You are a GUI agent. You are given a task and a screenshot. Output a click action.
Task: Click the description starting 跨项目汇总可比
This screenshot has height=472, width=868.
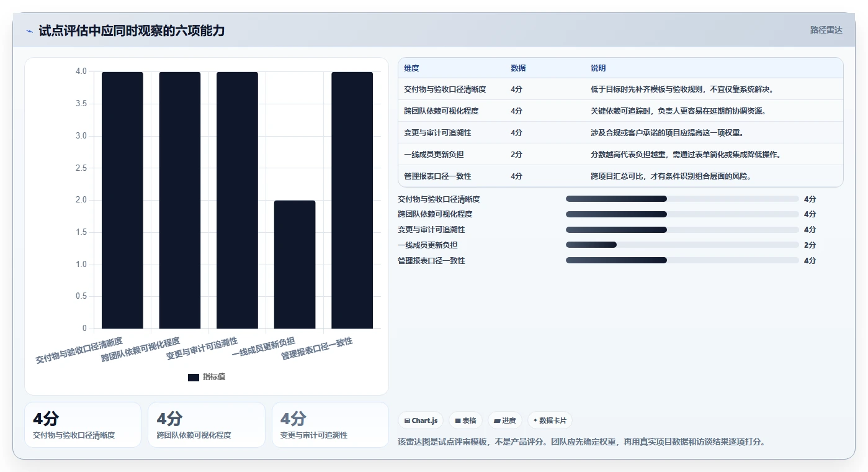click(x=671, y=176)
